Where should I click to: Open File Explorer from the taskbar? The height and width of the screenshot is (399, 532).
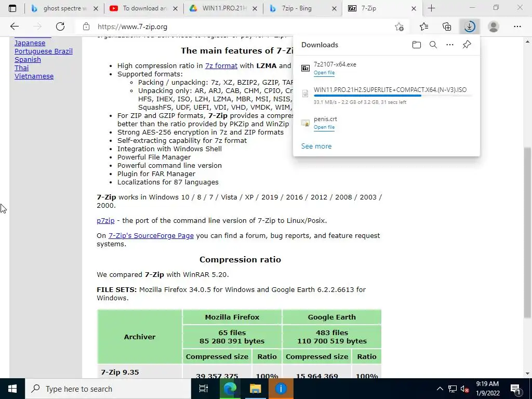pos(255,389)
